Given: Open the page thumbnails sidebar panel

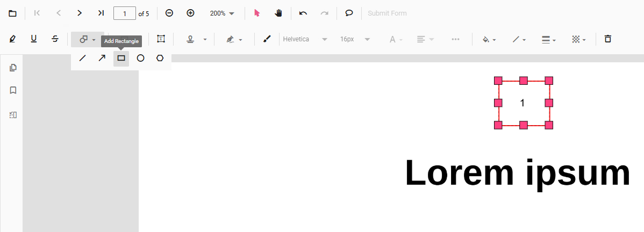Looking at the screenshot, I should tap(13, 68).
